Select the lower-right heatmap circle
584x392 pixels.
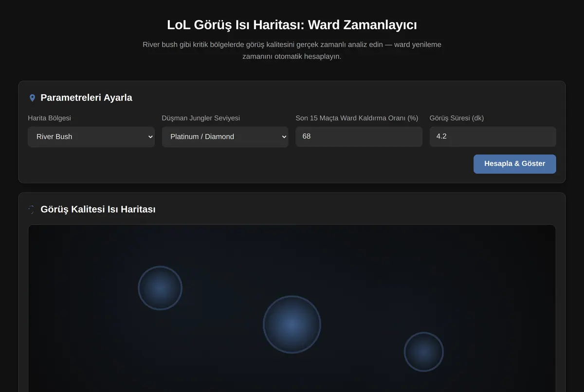click(x=424, y=352)
